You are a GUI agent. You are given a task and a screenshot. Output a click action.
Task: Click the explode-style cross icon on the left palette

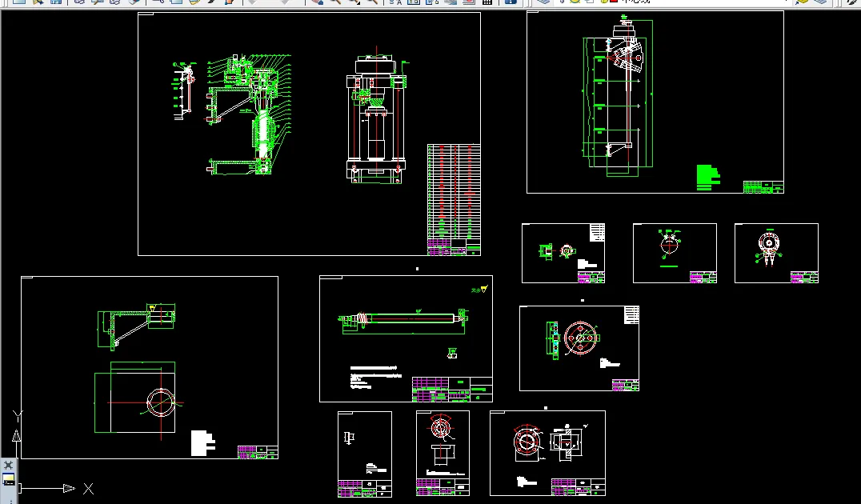[x=8, y=465]
